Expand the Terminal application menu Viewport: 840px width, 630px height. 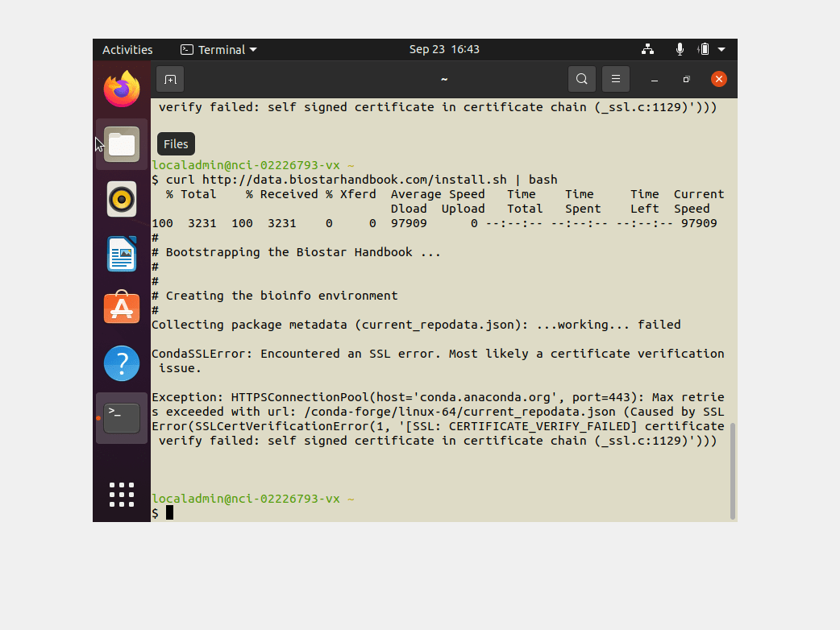pos(218,49)
